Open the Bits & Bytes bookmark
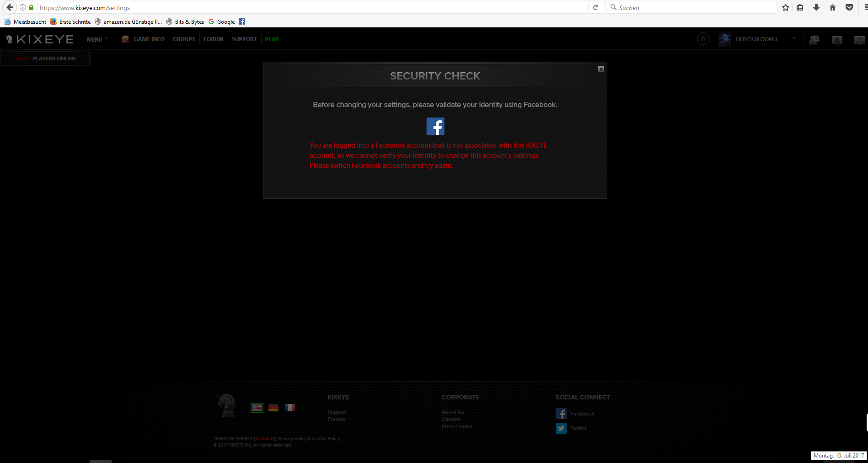The image size is (868, 463). (185, 21)
